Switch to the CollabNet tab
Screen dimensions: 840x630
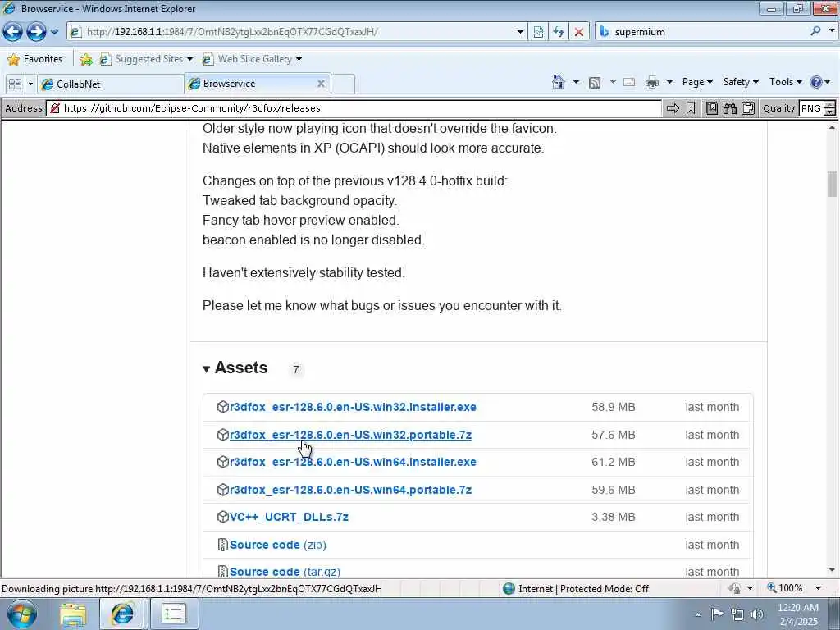click(x=111, y=84)
